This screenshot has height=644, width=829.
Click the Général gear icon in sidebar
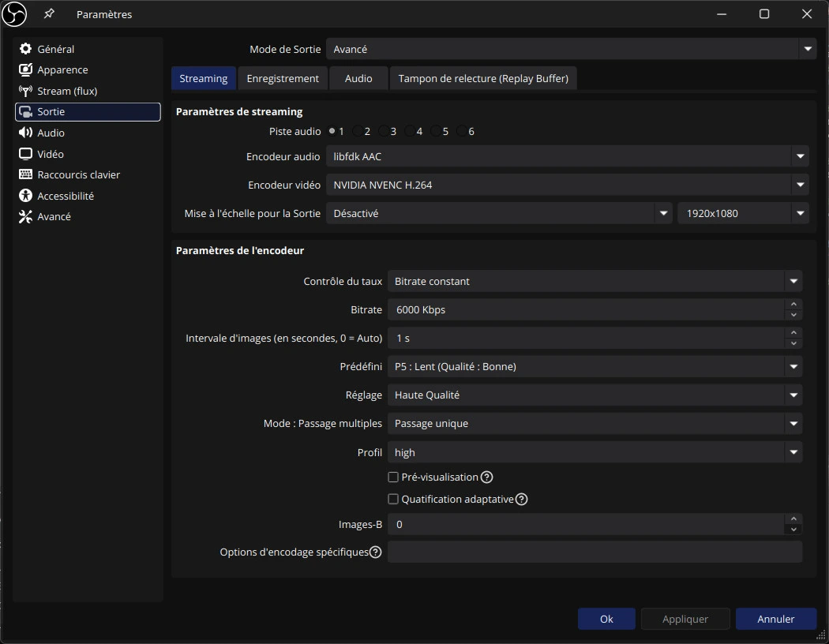point(25,49)
